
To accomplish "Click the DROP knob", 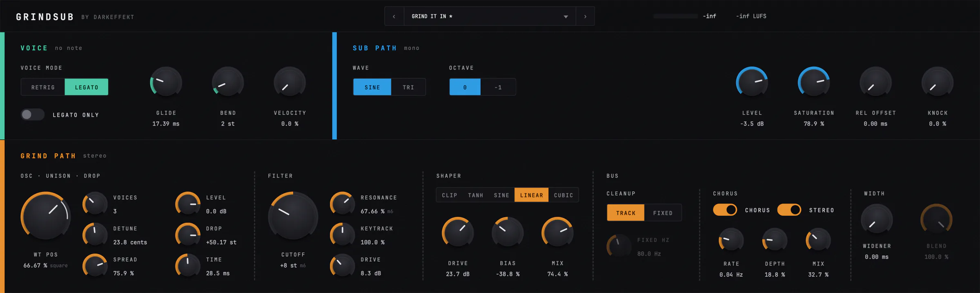I will [188, 235].
